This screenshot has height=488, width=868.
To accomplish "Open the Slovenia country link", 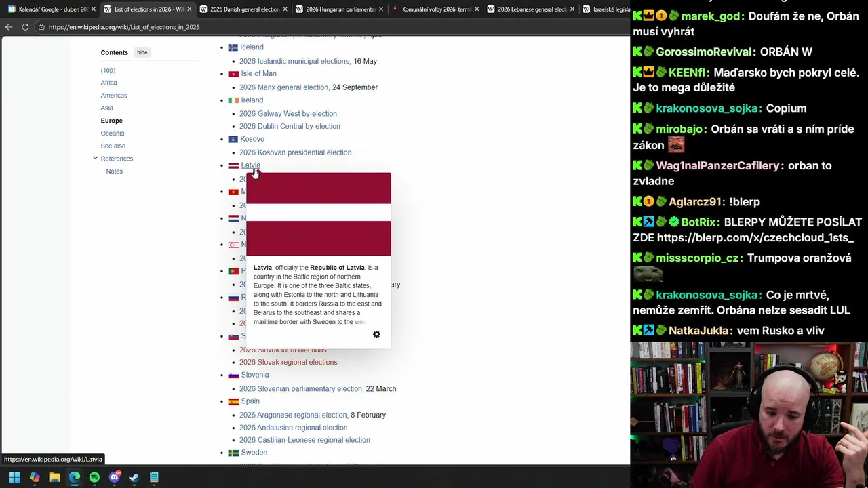I will [x=254, y=375].
